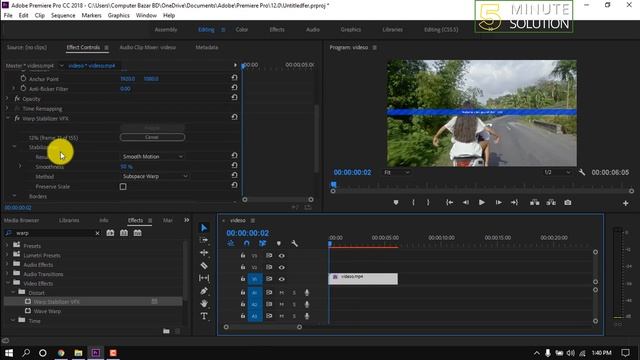The image size is (640, 360).
Task: Open the Audio Clip Mixer tab
Action: (x=148, y=47)
